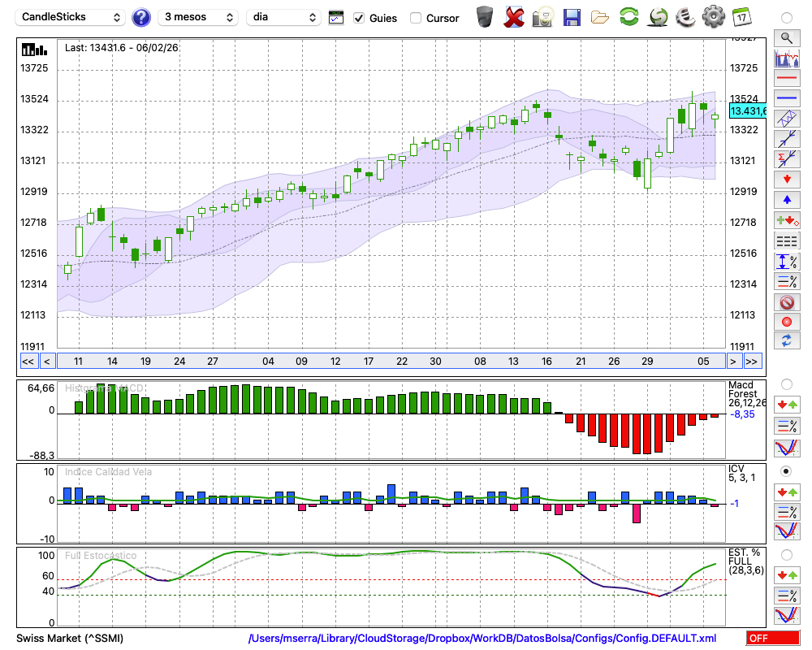This screenshot has height=650, width=812.
Task: Open the CandleSticks chart type dropdown
Action: pos(71,17)
